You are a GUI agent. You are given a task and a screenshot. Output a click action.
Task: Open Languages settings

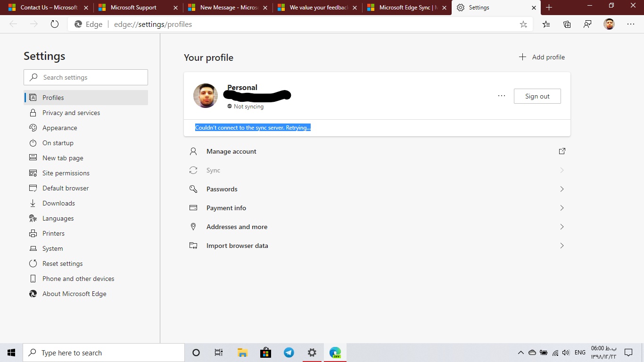(86, 218)
